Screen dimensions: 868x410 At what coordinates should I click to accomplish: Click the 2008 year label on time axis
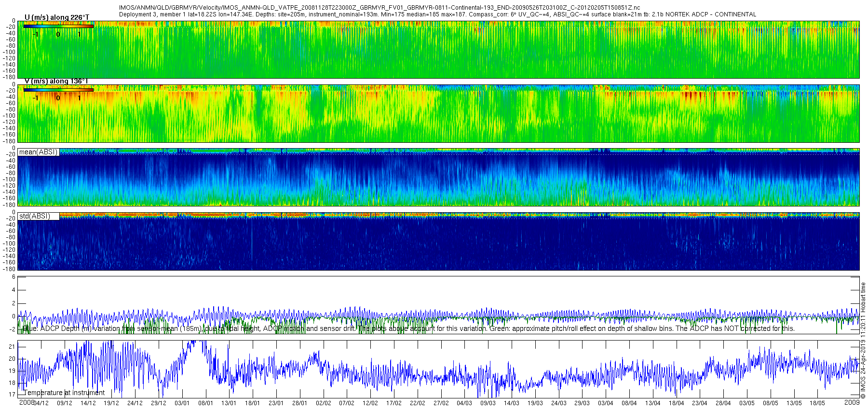pyautogui.click(x=27, y=402)
